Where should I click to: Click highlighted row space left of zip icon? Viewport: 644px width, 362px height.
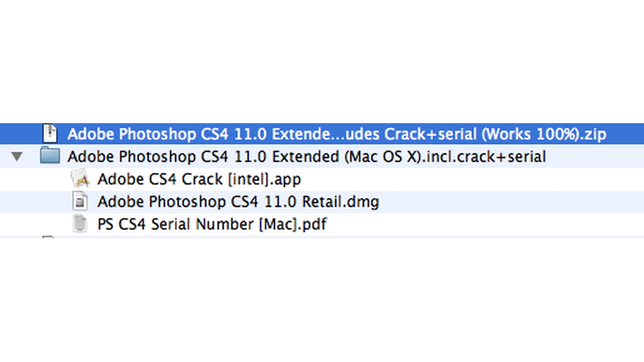20,134
